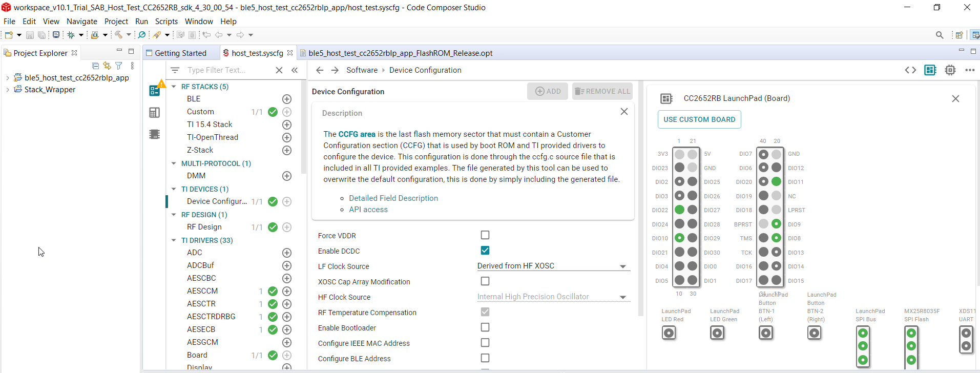Screen dimensions: 980x373
Task: Open the Detailed Field Description link
Action: (393, 198)
